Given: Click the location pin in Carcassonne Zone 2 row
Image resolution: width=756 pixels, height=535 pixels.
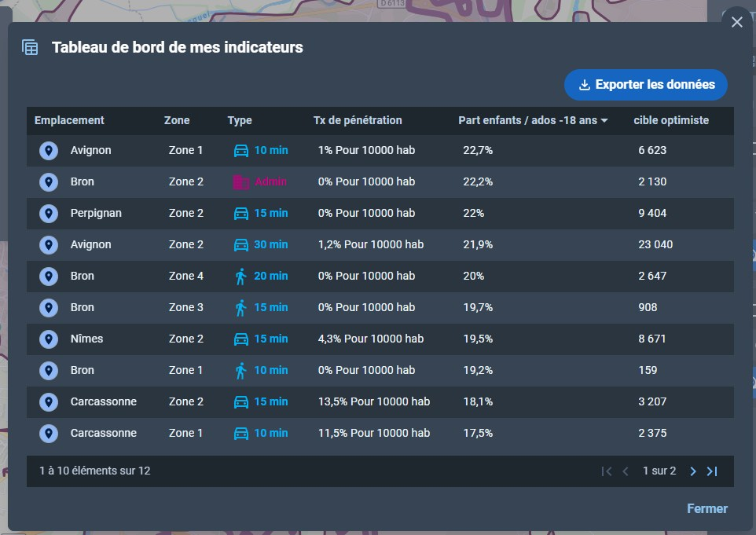Looking at the screenshot, I should point(48,402).
